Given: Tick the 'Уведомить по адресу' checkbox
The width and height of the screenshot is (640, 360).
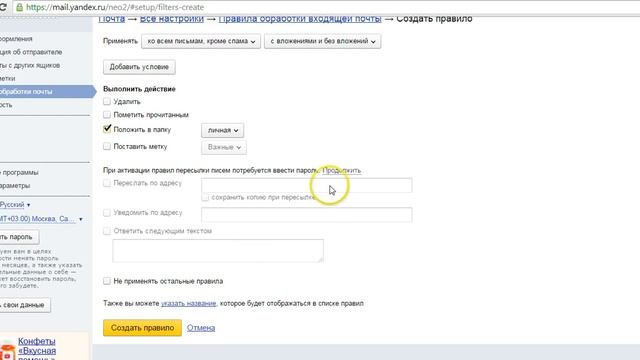Looking at the screenshot, I should (x=107, y=213).
